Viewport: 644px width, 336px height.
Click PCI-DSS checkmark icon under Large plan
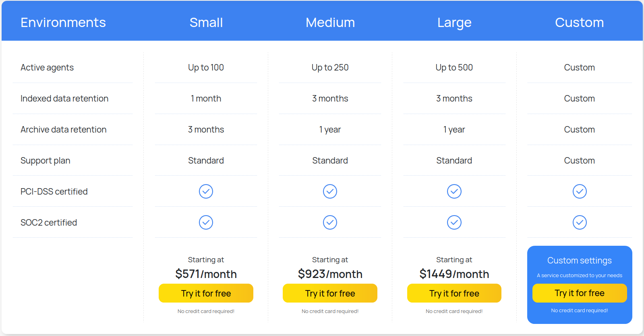454,191
